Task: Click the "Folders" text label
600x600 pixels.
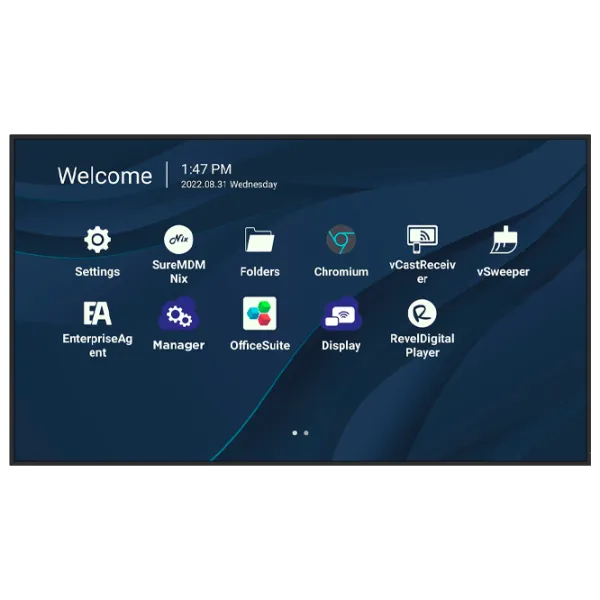Action: (260, 272)
